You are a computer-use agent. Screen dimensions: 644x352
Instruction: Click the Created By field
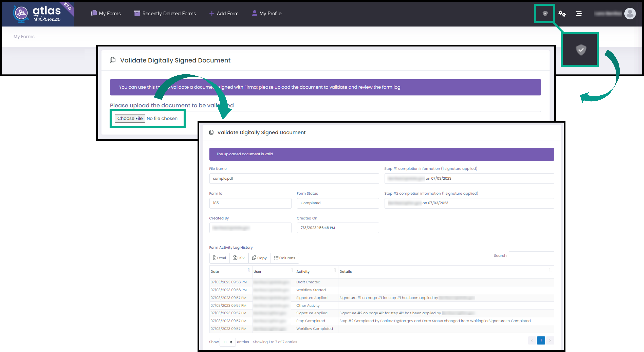click(250, 228)
